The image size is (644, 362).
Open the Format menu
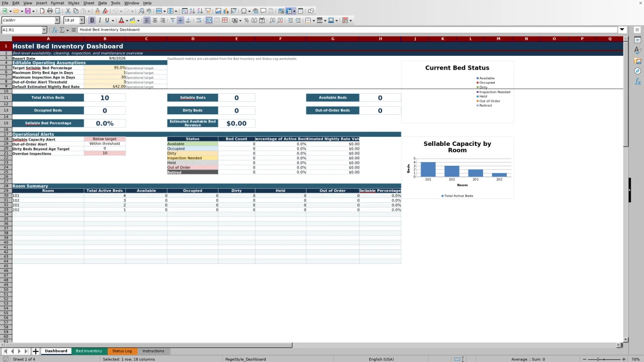pos(57,3)
